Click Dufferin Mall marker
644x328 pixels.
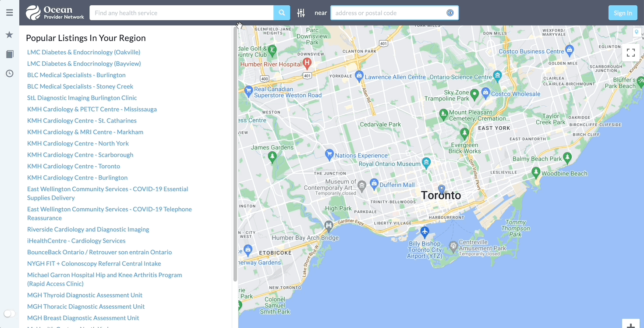374,184
